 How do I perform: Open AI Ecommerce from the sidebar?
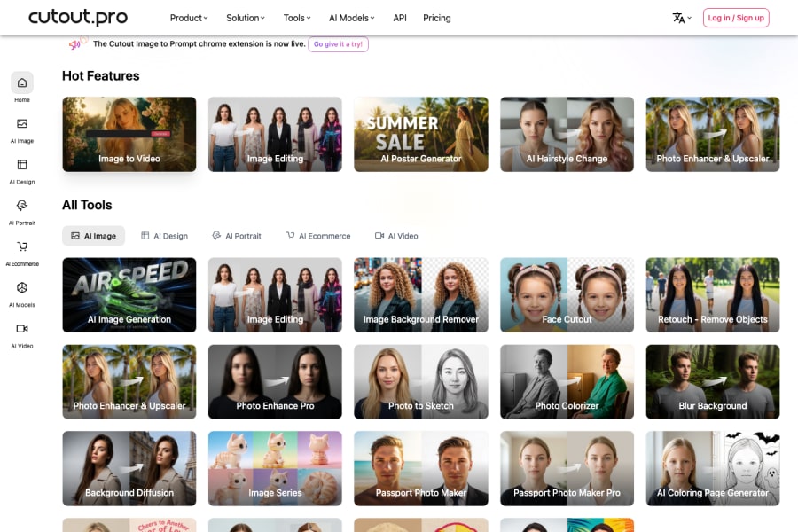[21, 247]
